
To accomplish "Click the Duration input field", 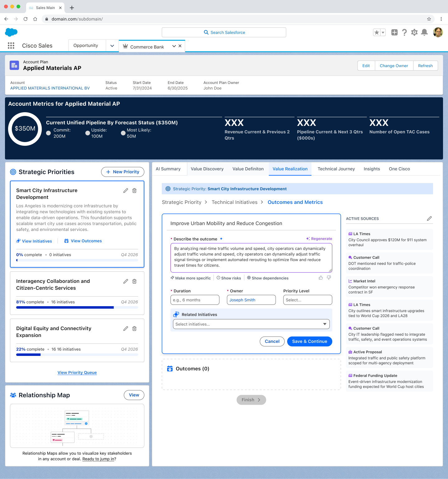I will [195, 300].
